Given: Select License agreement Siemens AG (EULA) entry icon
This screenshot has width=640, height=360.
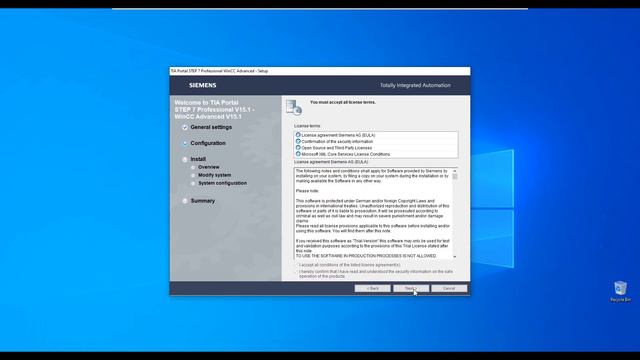Looking at the screenshot, I should click(x=298, y=135).
